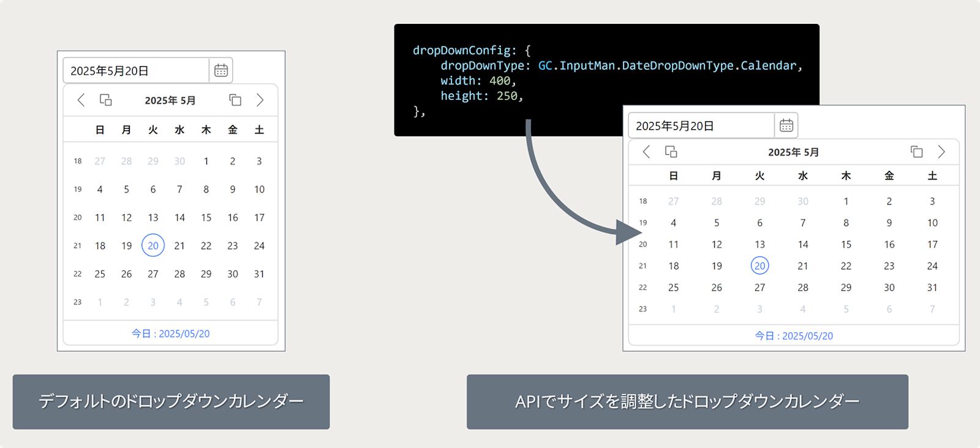
Task: Pick May 10 in the default narrow calendar
Action: coord(260,189)
